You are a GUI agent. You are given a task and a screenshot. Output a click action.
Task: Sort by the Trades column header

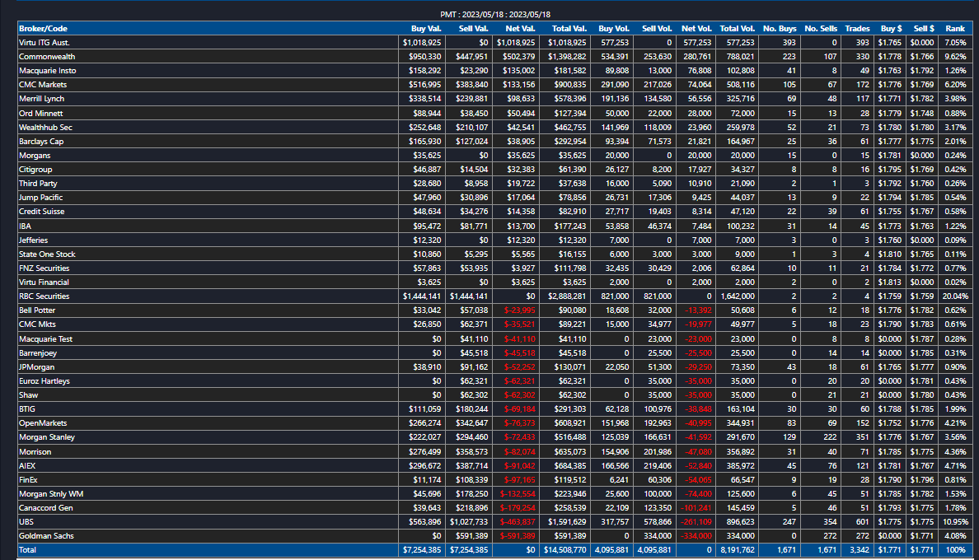857,29
